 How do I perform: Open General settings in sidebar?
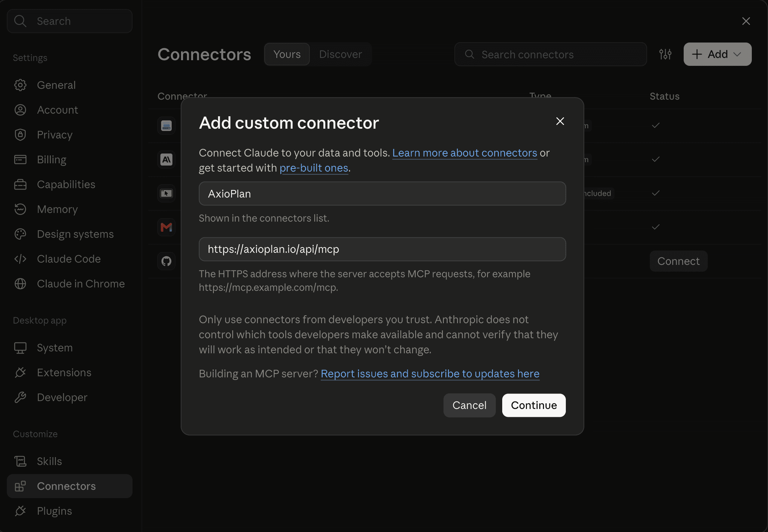click(x=70, y=85)
